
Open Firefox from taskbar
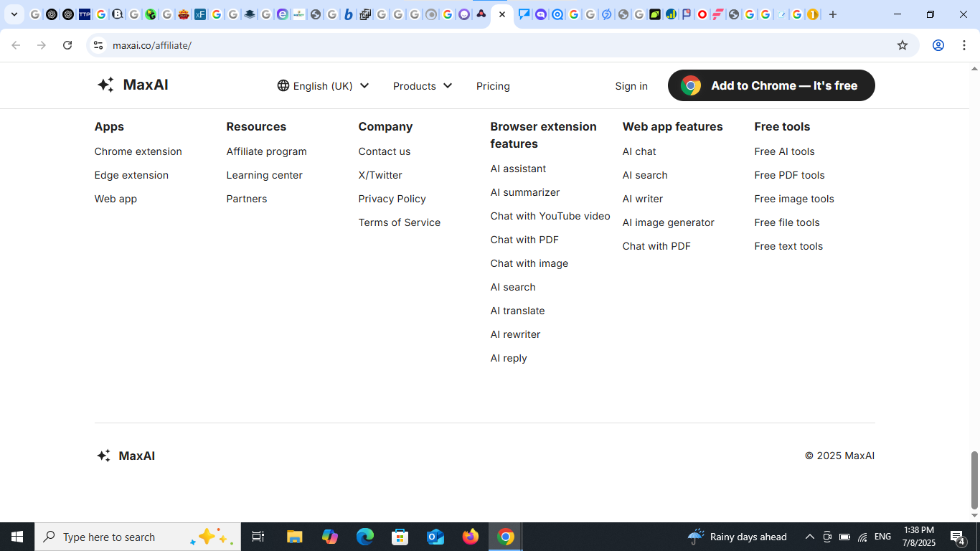pyautogui.click(x=471, y=537)
